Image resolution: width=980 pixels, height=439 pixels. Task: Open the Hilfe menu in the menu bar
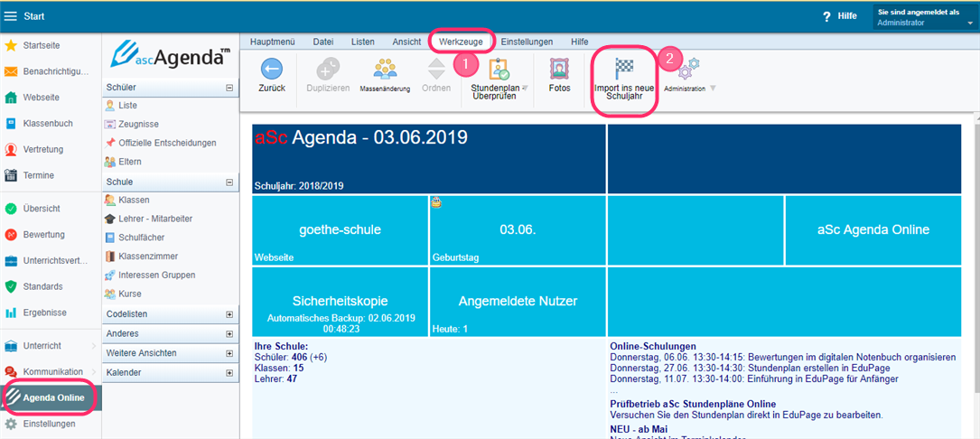pos(579,42)
